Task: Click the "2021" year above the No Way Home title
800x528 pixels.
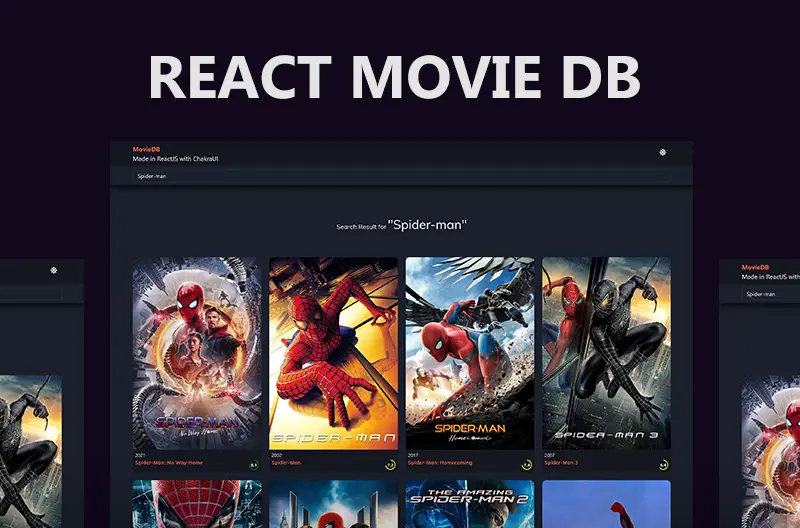Action: pyautogui.click(x=140, y=455)
